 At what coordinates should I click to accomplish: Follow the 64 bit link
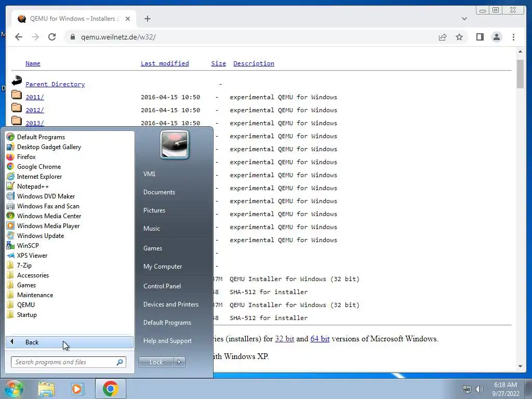[320, 339]
